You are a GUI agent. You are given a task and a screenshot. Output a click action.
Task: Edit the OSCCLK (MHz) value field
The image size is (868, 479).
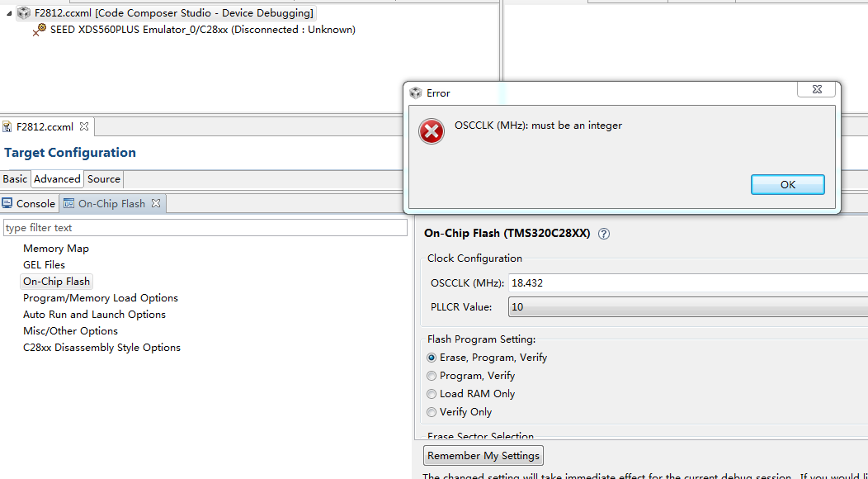[688, 282]
